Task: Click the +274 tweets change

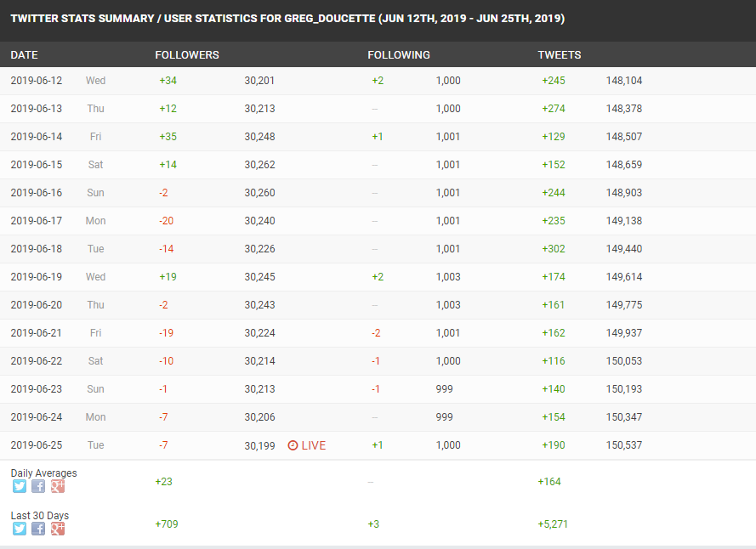Action: tap(554, 109)
